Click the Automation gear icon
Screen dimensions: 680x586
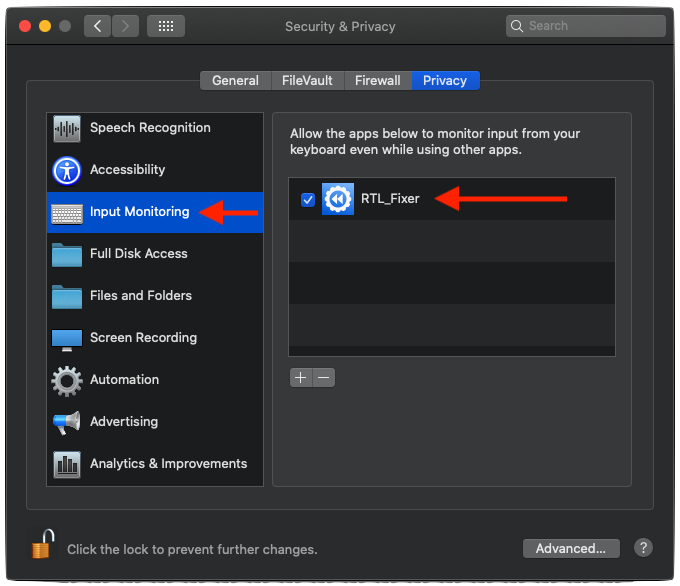pos(67,381)
